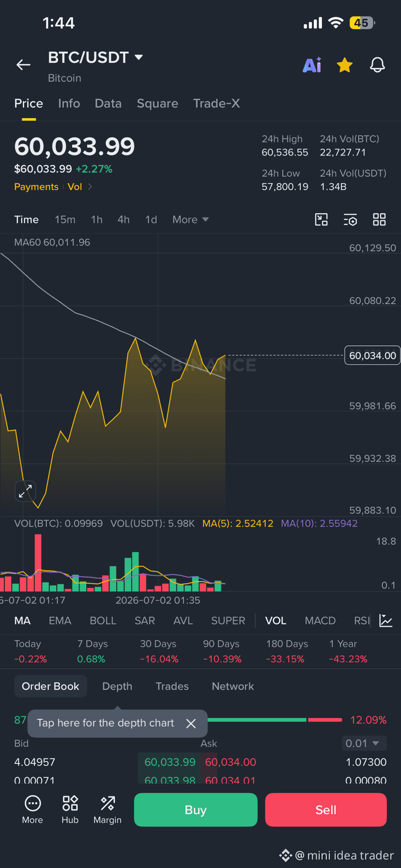Open the AI assistant icon
The image size is (401, 868).
tap(312, 64)
